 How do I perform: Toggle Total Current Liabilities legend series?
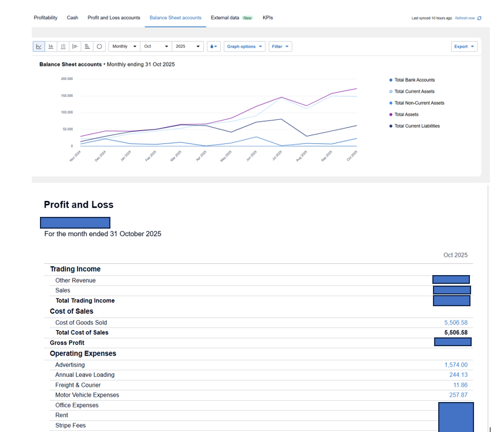pyautogui.click(x=416, y=126)
